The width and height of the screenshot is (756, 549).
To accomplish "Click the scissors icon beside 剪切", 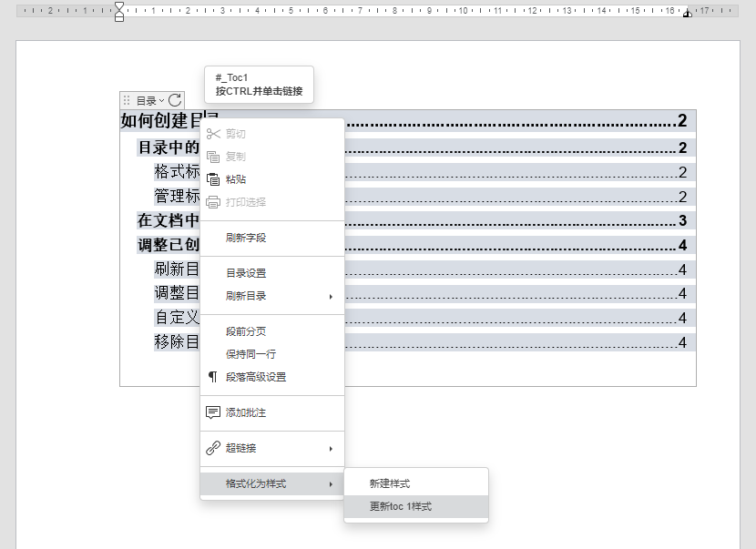I will [213, 134].
